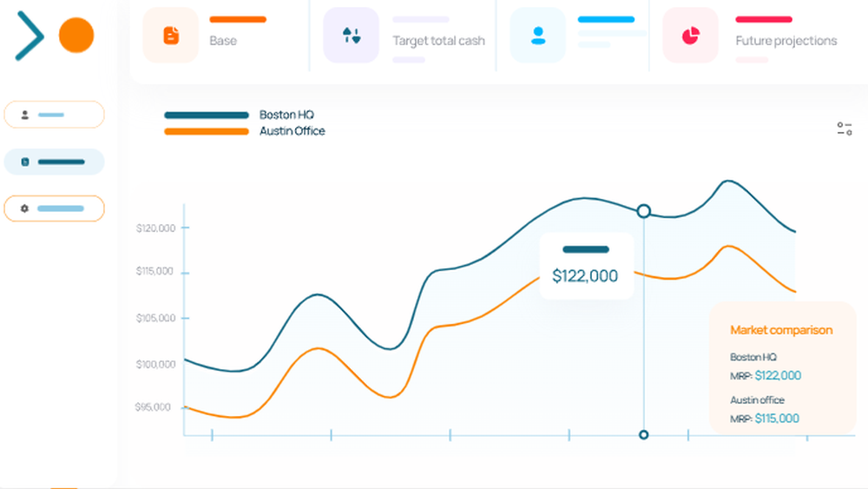Click the Boston HQ MRP $122,000 value
Viewport: 868px width, 489px height.
[x=778, y=376]
